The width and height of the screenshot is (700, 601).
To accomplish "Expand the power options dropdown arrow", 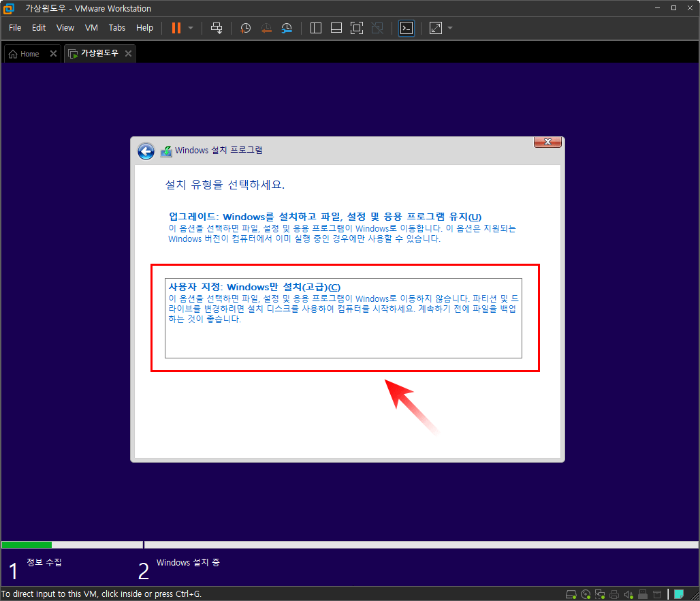I will point(191,28).
